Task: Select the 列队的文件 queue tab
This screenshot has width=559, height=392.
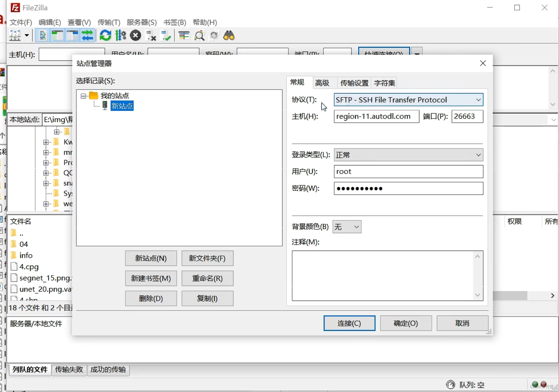Action: click(30, 369)
